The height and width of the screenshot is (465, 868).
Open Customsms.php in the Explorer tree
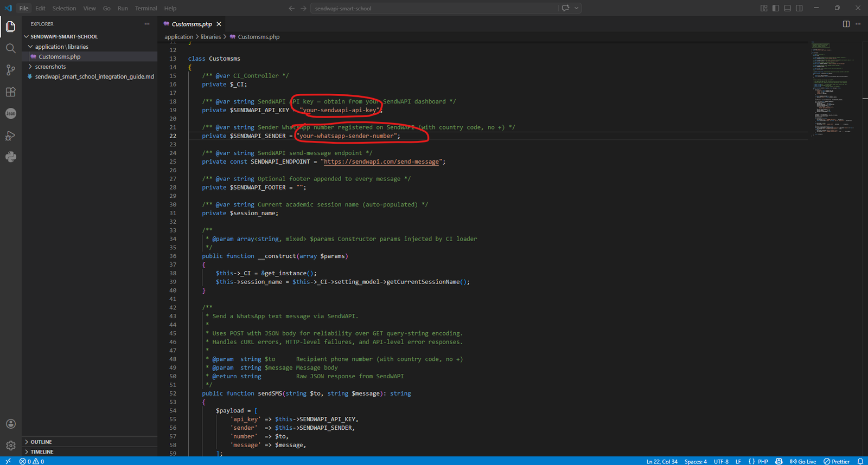click(90, 56)
